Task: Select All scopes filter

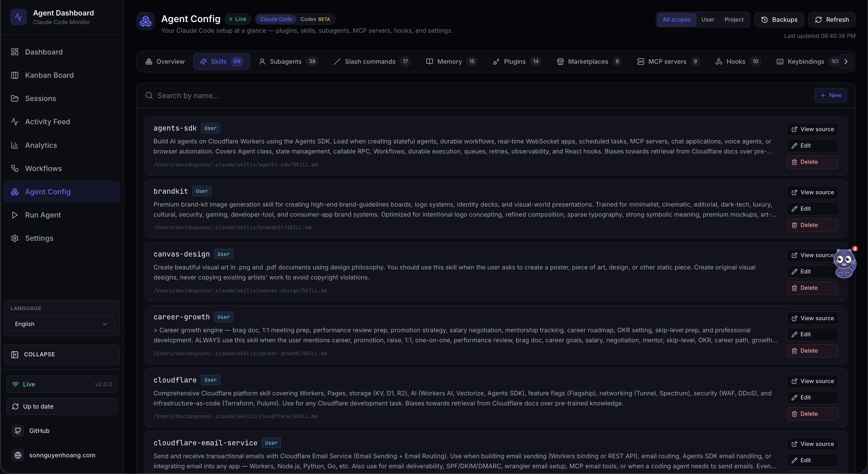Action: click(x=677, y=20)
